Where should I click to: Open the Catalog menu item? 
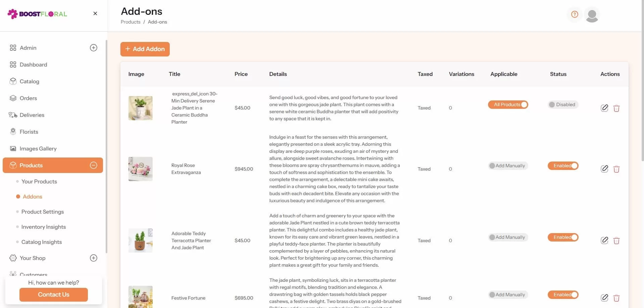(x=53, y=81)
